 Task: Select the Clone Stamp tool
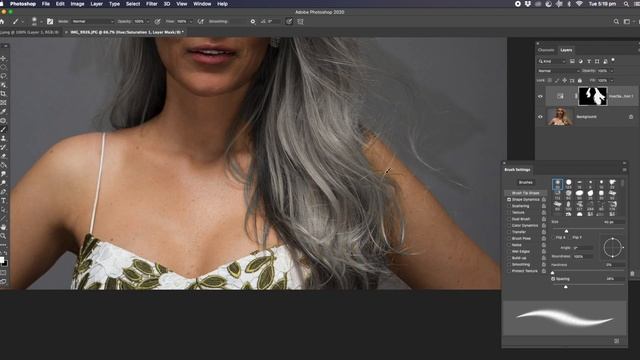pyautogui.click(x=3, y=138)
